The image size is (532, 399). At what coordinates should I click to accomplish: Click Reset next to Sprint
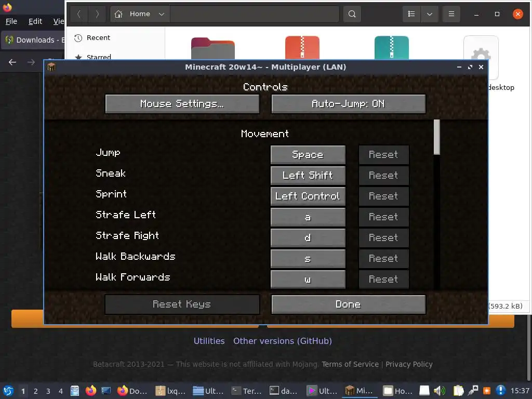tap(384, 196)
